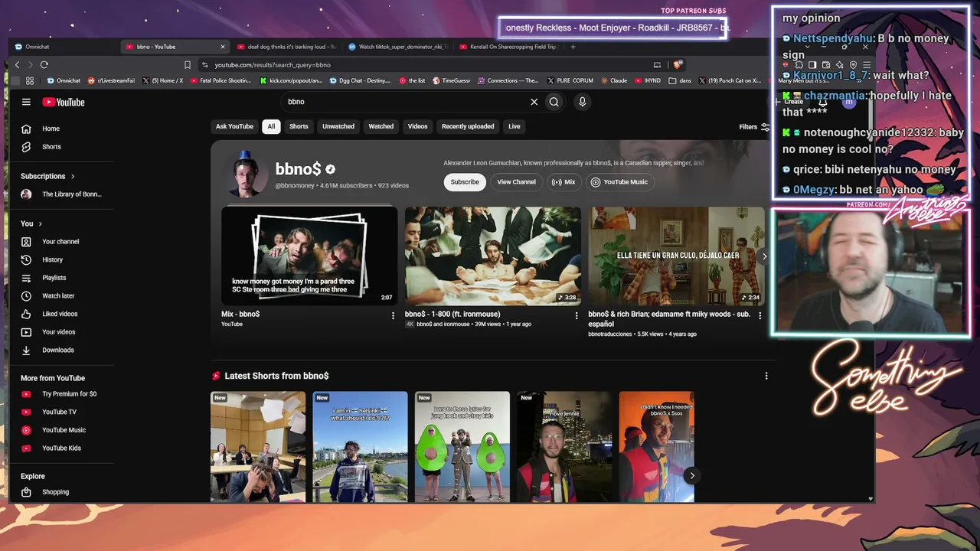Image resolution: width=980 pixels, height=551 pixels.
Task: Close the bbno - YouTube tab
Action: tap(223, 47)
